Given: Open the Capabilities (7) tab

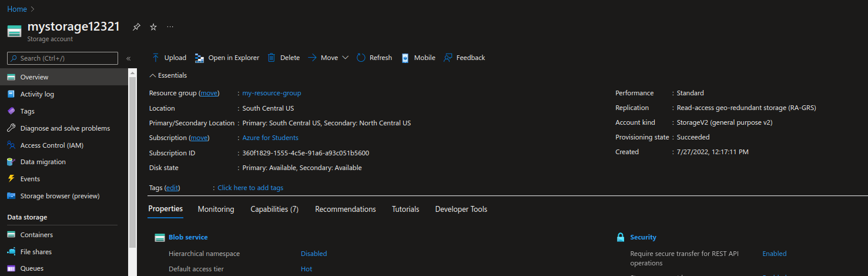Looking at the screenshot, I should tap(274, 209).
